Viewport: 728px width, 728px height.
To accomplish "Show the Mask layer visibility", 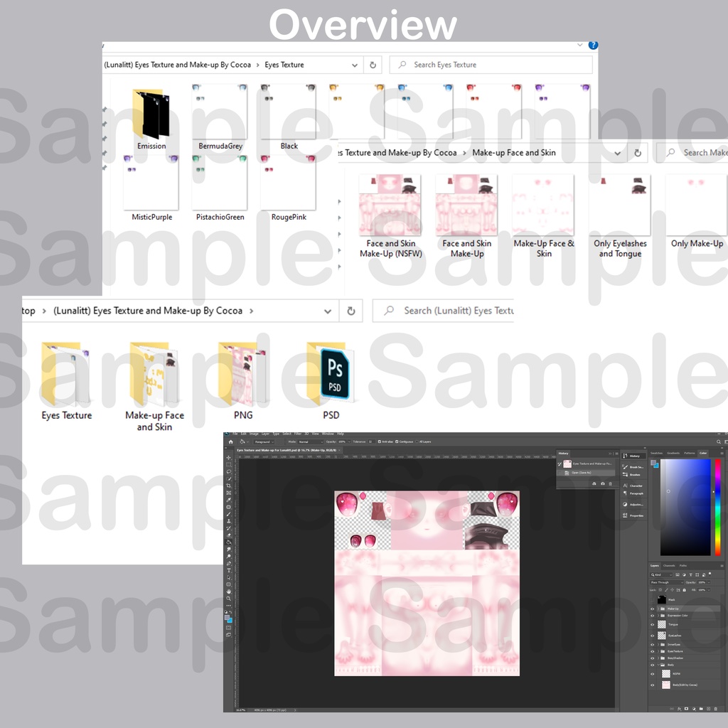I will [x=653, y=600].
